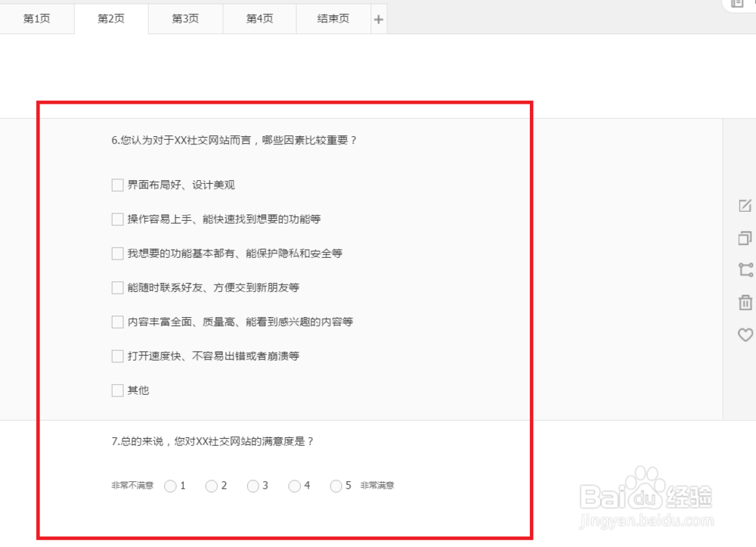Image resolution: width=756 pixels, height=547 pixels.
Task: Check the 界面布局好、设计美观 option
Action: click(x=117, y=184)
